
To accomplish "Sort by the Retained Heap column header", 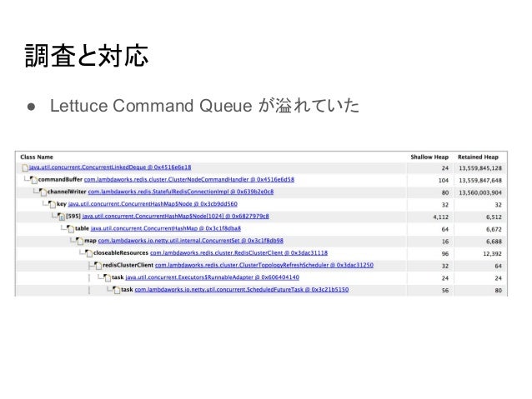I will click(x=478, y=157).
